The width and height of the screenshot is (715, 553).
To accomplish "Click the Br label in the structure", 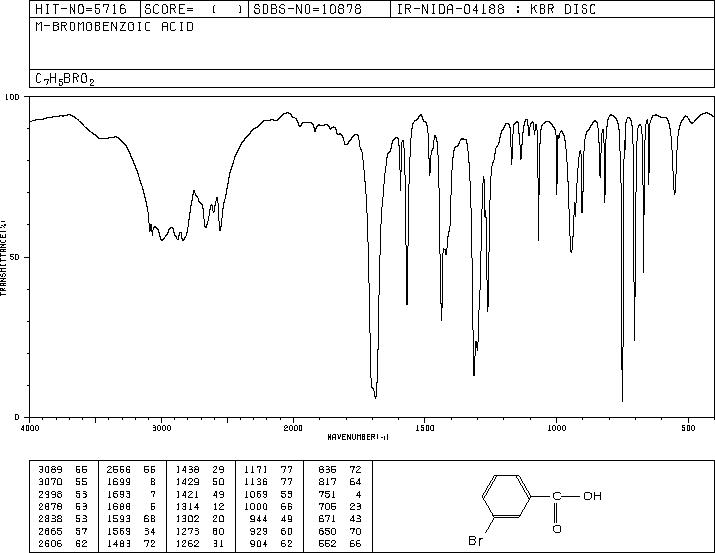I will click(476, 541).
